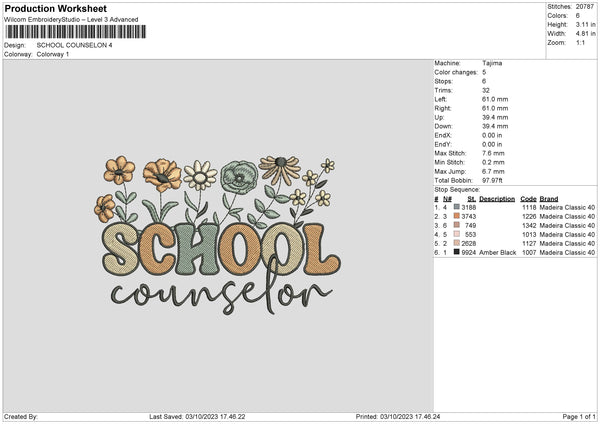Click the 'Created By:' footer label
The width and height of the screenshot is (600, 424).
point(21,417)
